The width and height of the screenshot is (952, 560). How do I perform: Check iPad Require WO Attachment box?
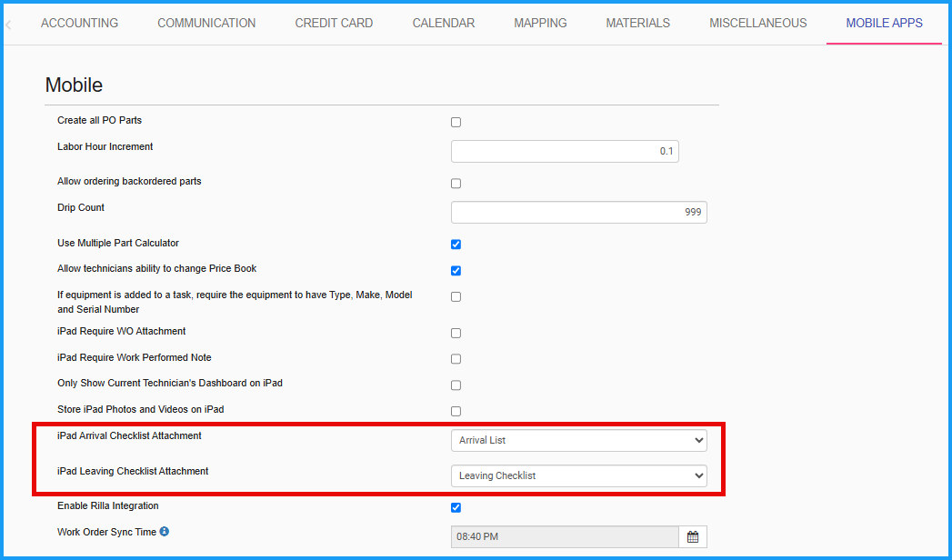click(456, 334)
